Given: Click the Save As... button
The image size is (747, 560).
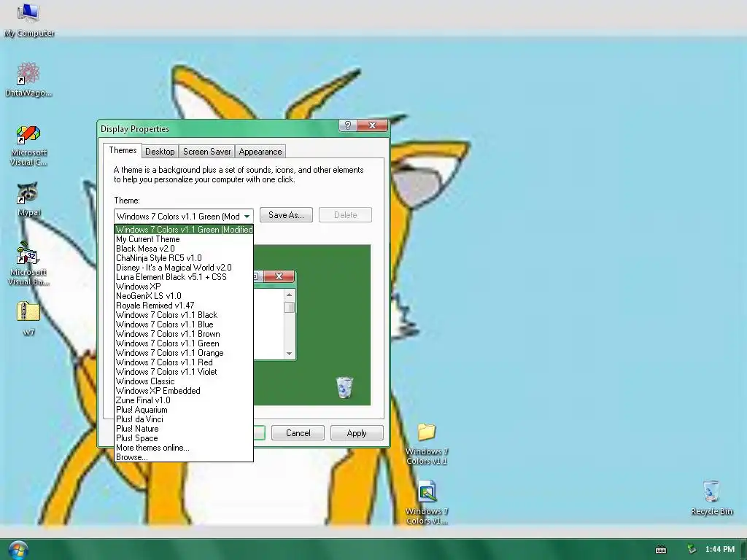Looking at the screenshot, I should (286, 215).
